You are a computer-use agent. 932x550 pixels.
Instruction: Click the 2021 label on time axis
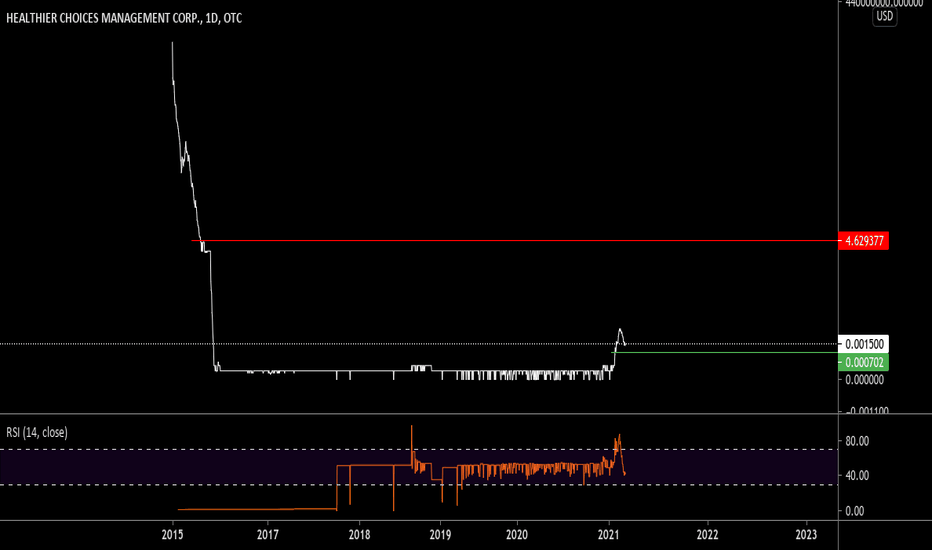pyautogui.click(x=609, y=535)
